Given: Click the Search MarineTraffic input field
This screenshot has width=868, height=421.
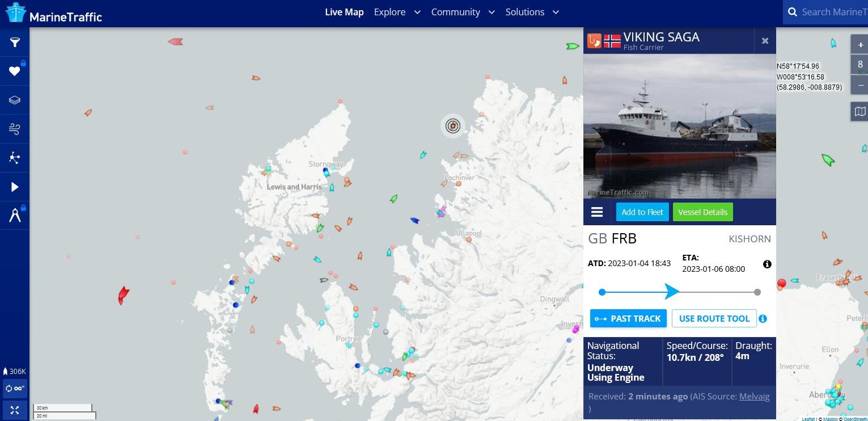Looking at the screenshot, I should click(833, 12).
